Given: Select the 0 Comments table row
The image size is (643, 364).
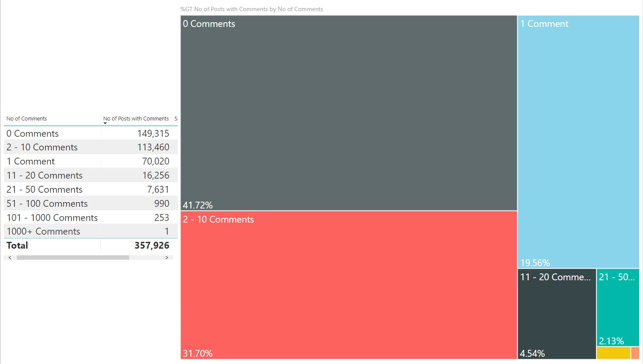Looking at the screenshot, I should (x=91, y=133).
